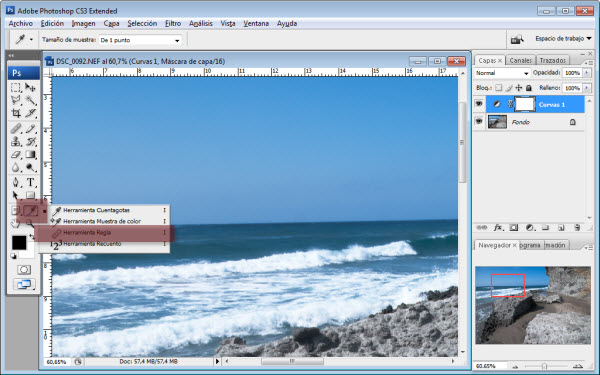Select the Dodge tool

click(31, 168)
